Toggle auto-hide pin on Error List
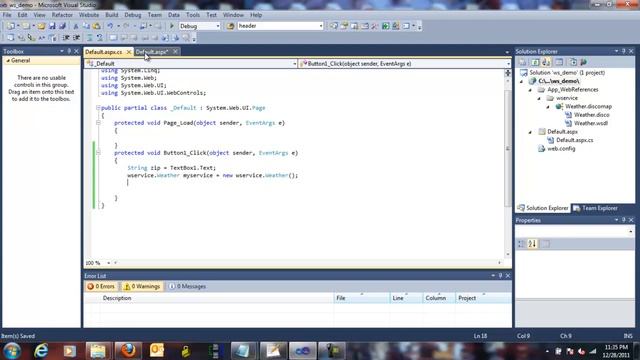640x360 pixels. click(x=500, y=276)
